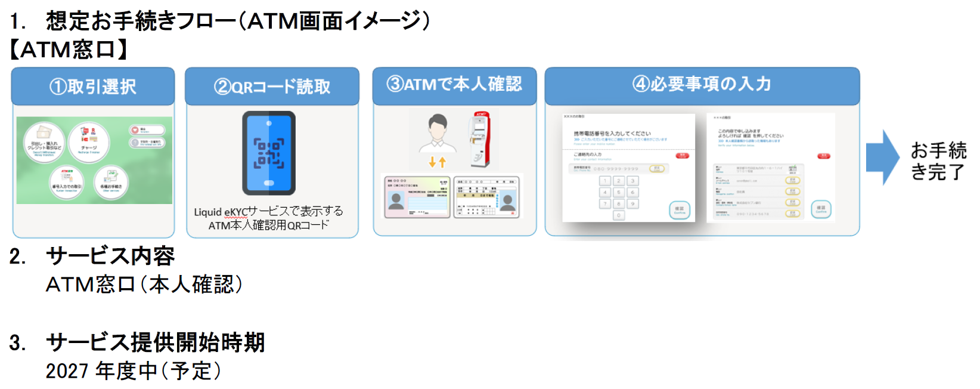Click the ①取引選択 step header
980x389 pixels.
(x=93, y=87)
